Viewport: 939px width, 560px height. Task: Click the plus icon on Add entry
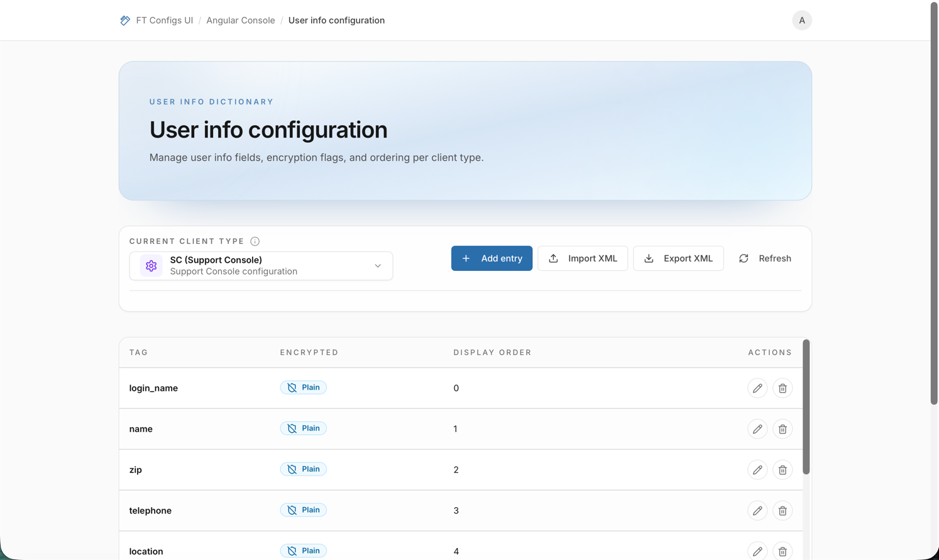(x=466, y=258)
